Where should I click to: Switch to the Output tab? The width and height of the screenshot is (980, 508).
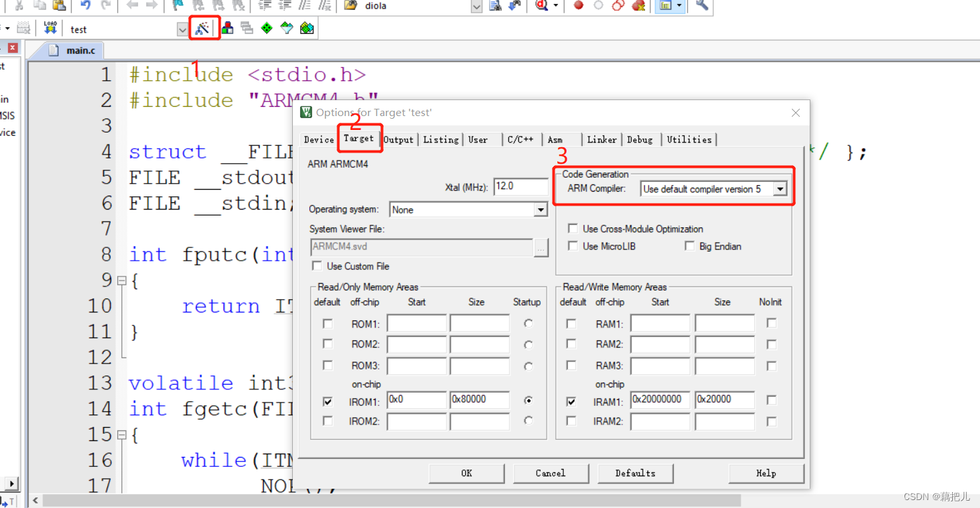(x=398, y=139)
